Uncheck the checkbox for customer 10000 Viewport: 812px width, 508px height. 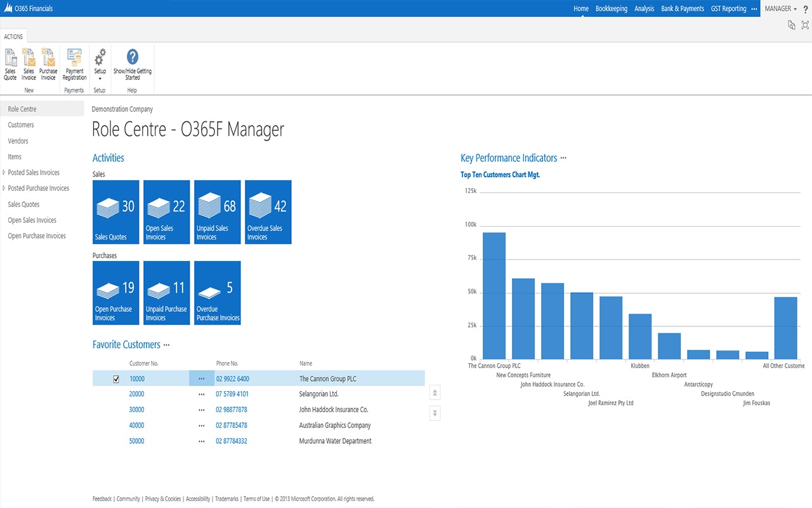pos(116,379)
